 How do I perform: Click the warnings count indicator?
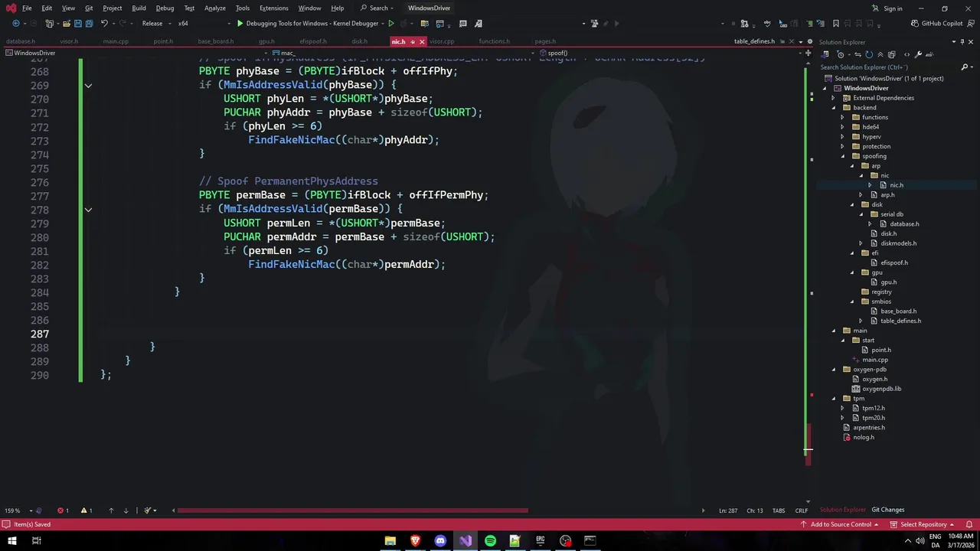87,510
